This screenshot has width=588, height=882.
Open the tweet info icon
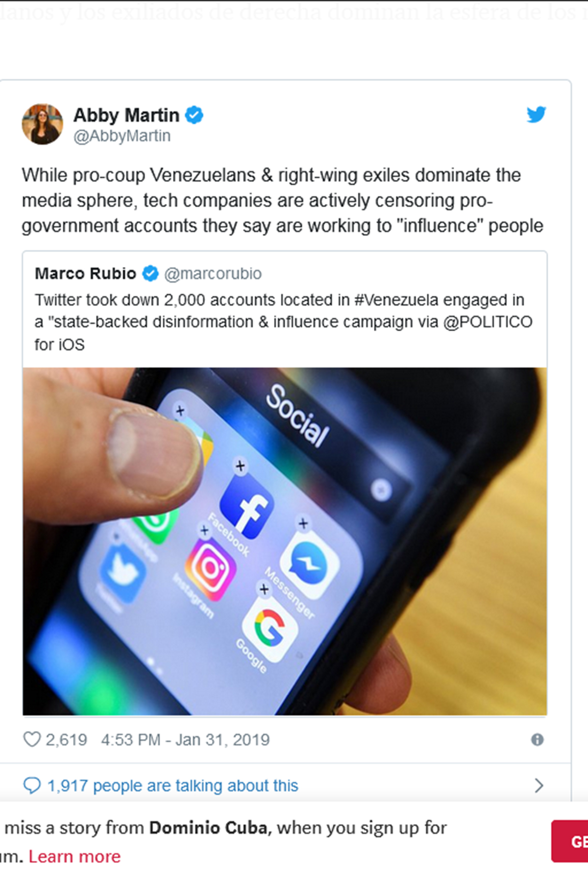(x=538, y=740)
